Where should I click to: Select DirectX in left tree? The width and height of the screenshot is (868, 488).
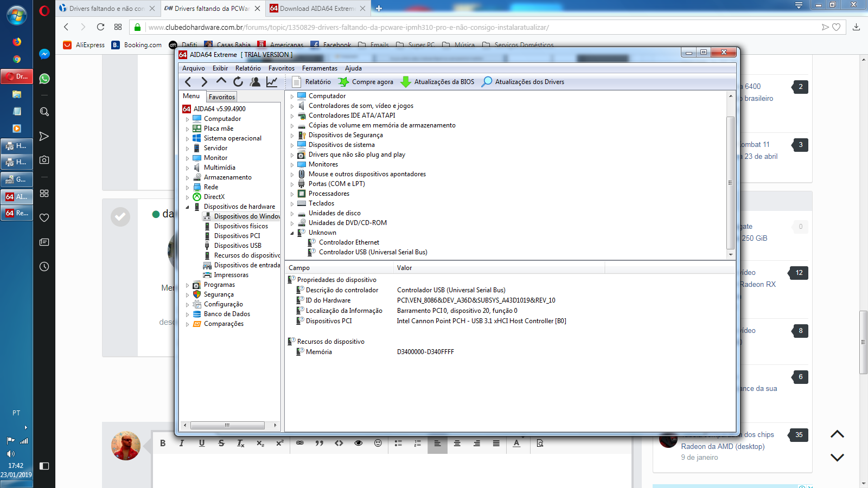click(x=214, y=197)
